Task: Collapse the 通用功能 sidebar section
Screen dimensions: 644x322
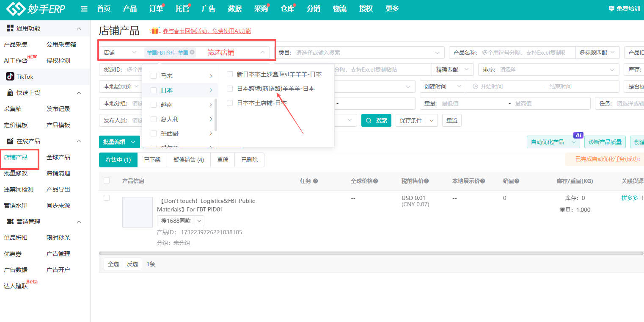Action: coord(79,28)
